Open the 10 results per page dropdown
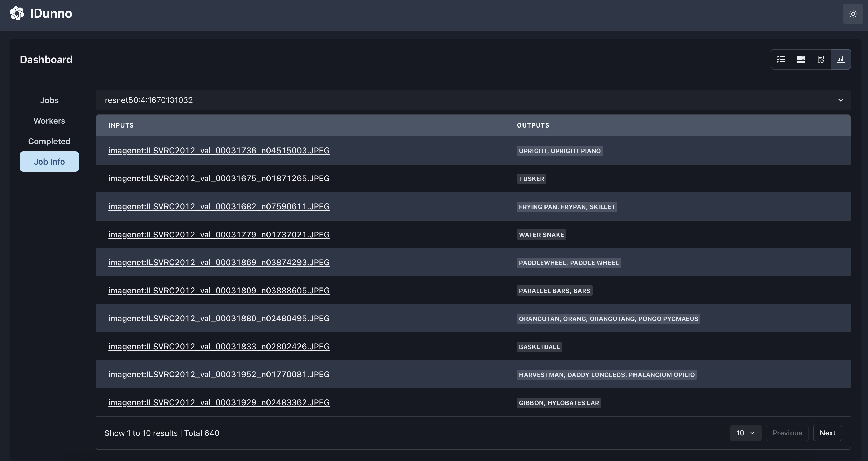The image size is (868, 461). (745, 433)
